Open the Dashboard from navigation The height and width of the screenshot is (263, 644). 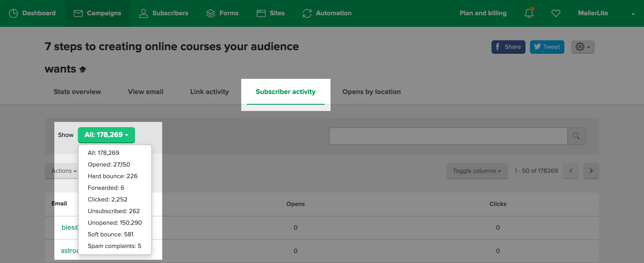click(x=32, y=13)
